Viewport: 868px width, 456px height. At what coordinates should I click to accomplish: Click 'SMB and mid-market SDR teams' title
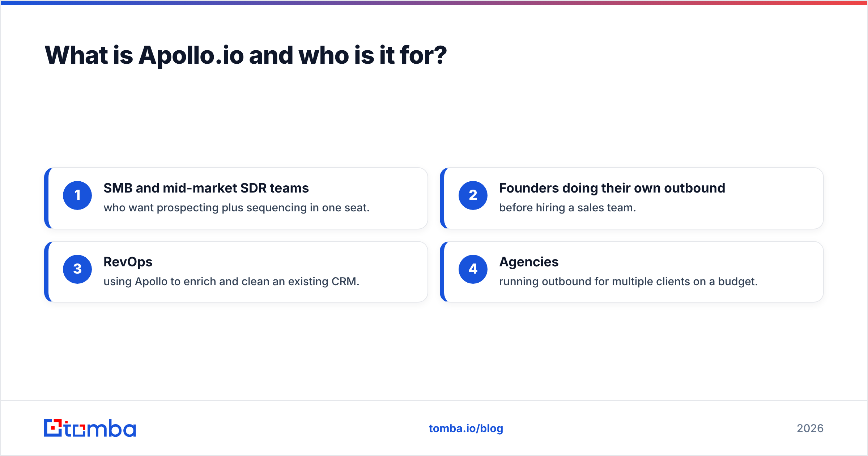[x=206, y=188]
